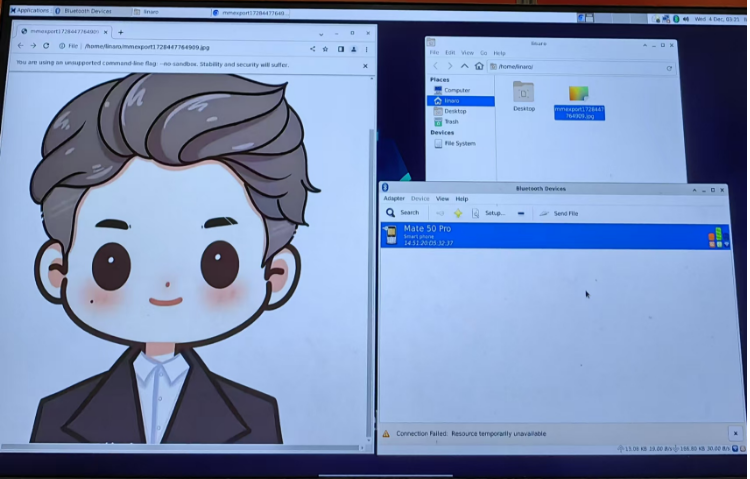Dismiss the Connection Failed message
This screenshot has width=750, height=479.
click(x=735, y=433)
